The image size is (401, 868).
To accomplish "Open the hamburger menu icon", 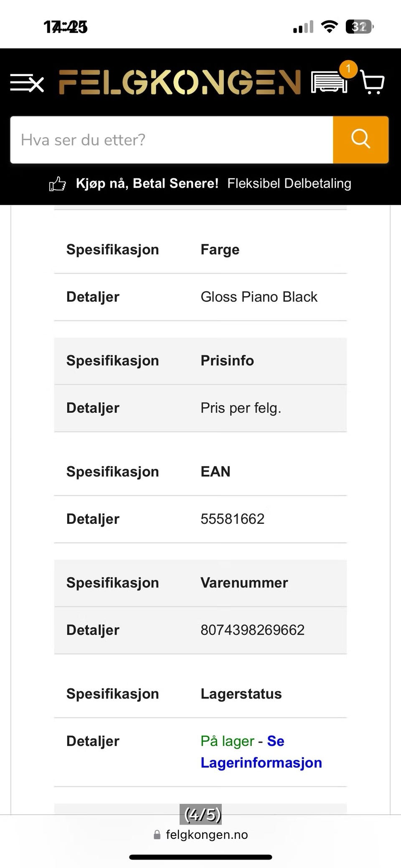I will point(27,82).
